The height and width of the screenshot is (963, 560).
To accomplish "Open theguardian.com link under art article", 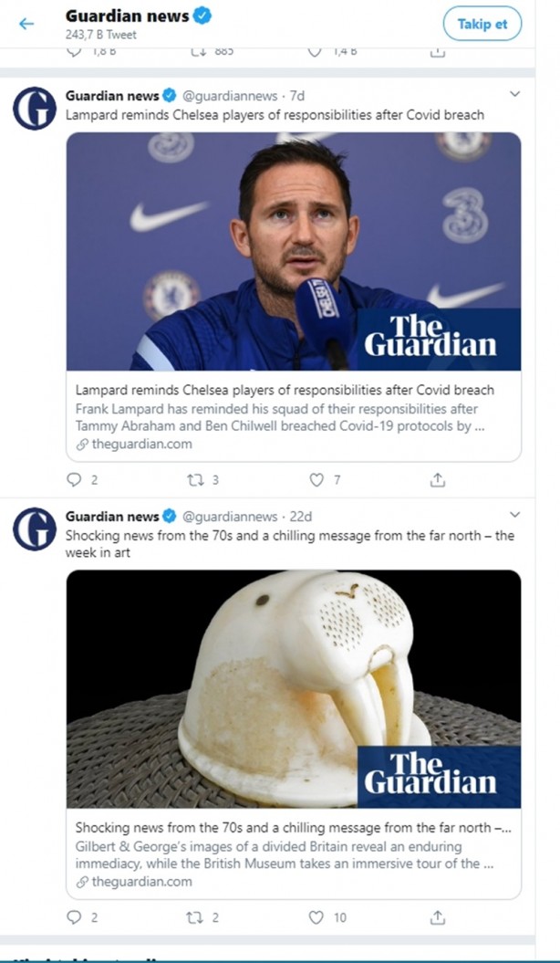I will (x=134, y=882).
